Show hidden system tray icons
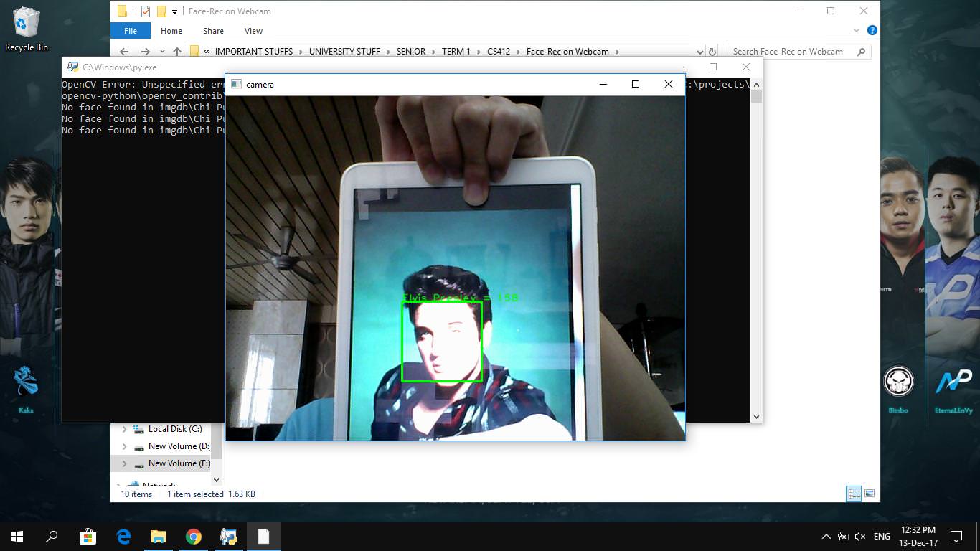 [826, 537]
